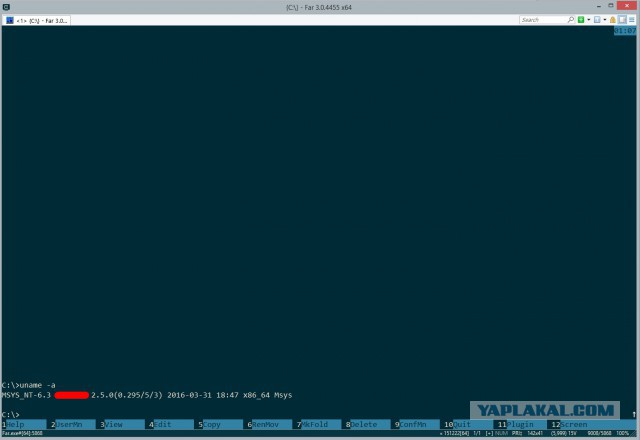Click the F2 UserMn key bar button
The height and width of the screenshot is (440, 640).
[73, 424]
